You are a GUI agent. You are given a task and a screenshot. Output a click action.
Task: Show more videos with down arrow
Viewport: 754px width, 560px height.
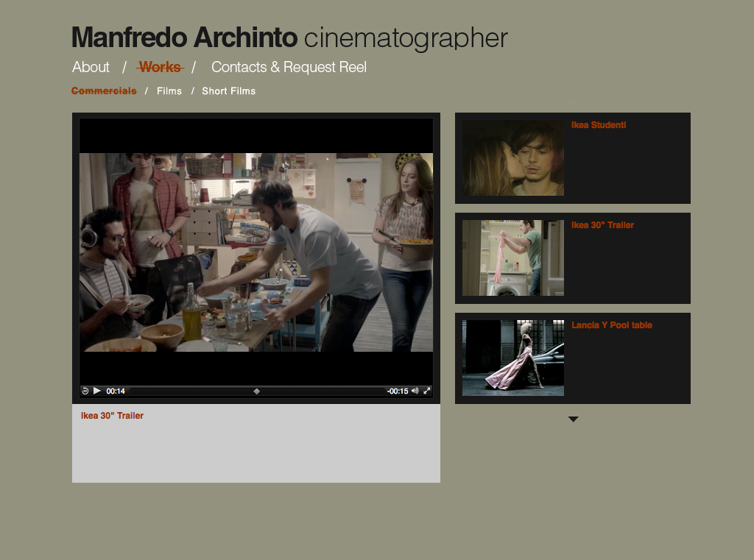click(x=573, y=419)
